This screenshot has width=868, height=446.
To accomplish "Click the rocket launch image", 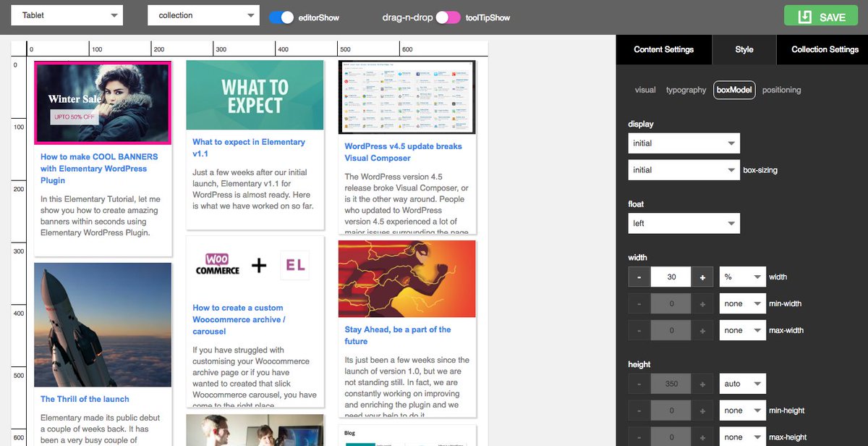I will click(x=103, y=324).
